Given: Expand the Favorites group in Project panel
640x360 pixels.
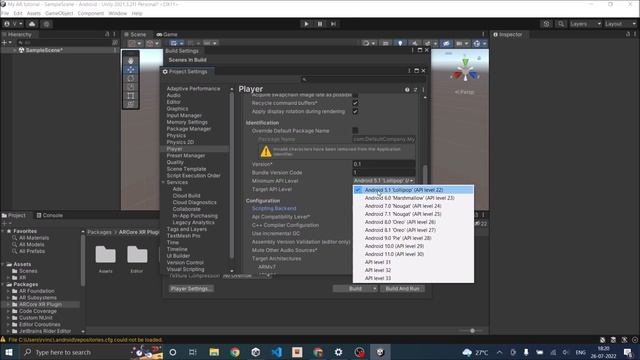Looking at the screenshot, I should coord(3,231).
